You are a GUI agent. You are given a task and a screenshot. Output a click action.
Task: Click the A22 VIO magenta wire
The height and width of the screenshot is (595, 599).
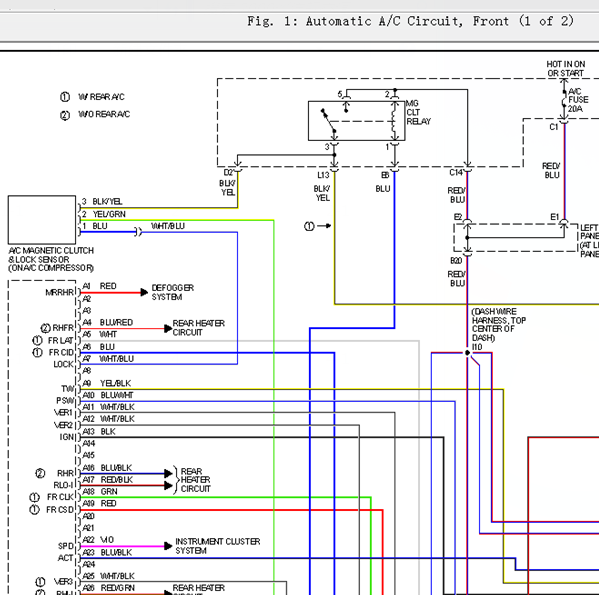click(123, 546)
